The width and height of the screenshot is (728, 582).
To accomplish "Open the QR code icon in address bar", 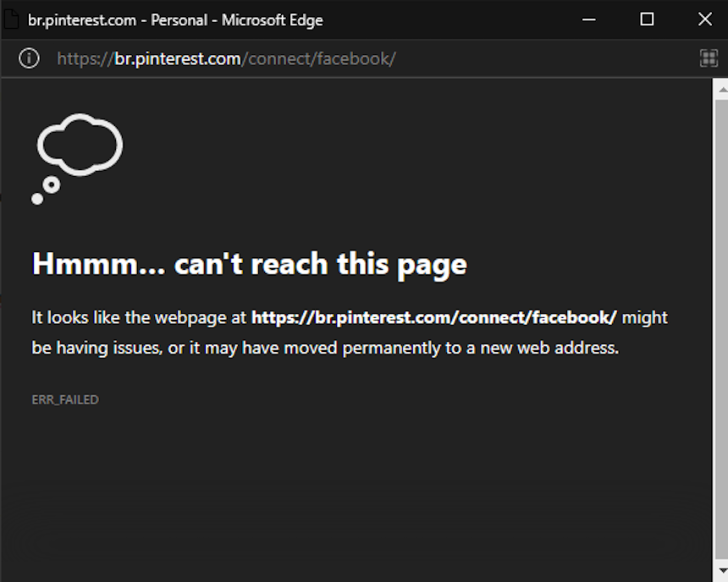I will click(x=709, y=58).
